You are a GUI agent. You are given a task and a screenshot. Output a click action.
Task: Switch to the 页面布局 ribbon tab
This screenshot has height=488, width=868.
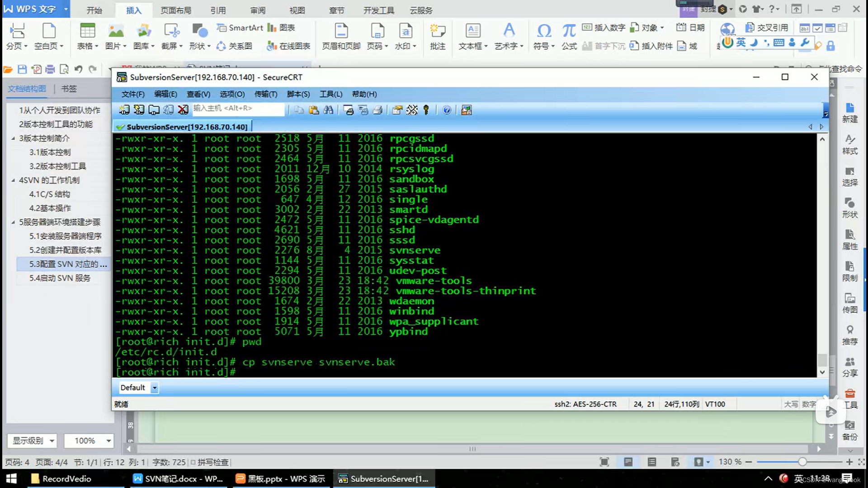[175, 10]
